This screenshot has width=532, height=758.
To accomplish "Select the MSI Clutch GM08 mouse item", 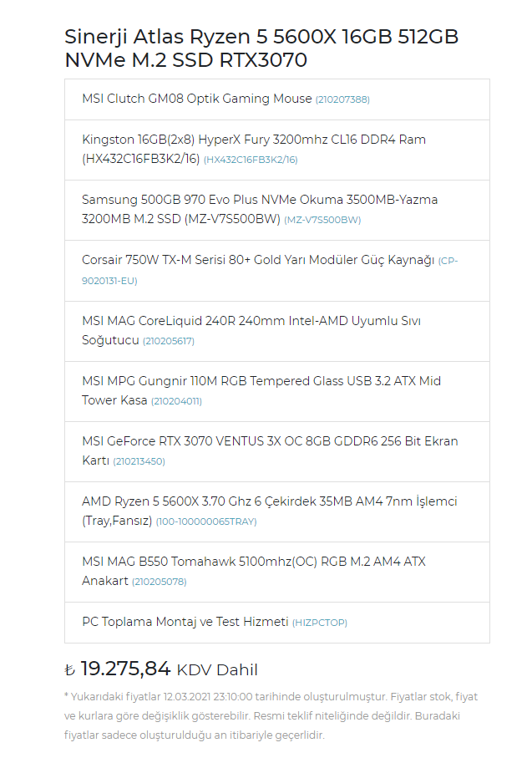I will (197, 99).
